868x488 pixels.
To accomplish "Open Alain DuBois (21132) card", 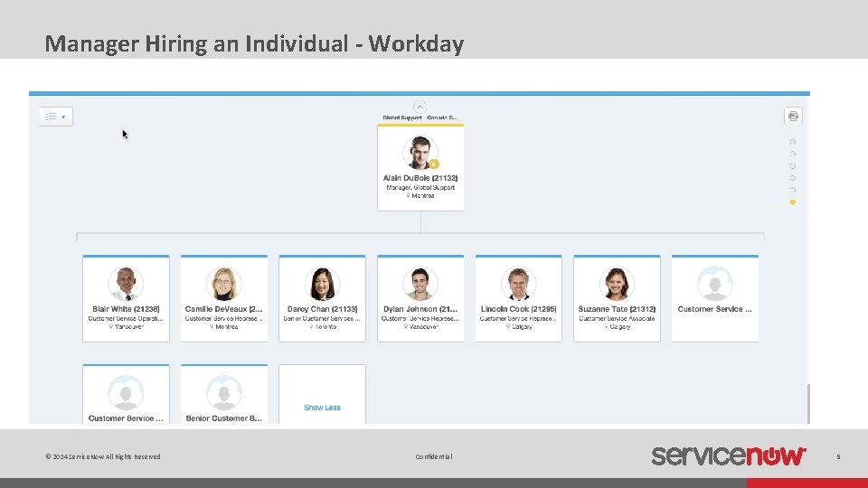I will [420, 168].
